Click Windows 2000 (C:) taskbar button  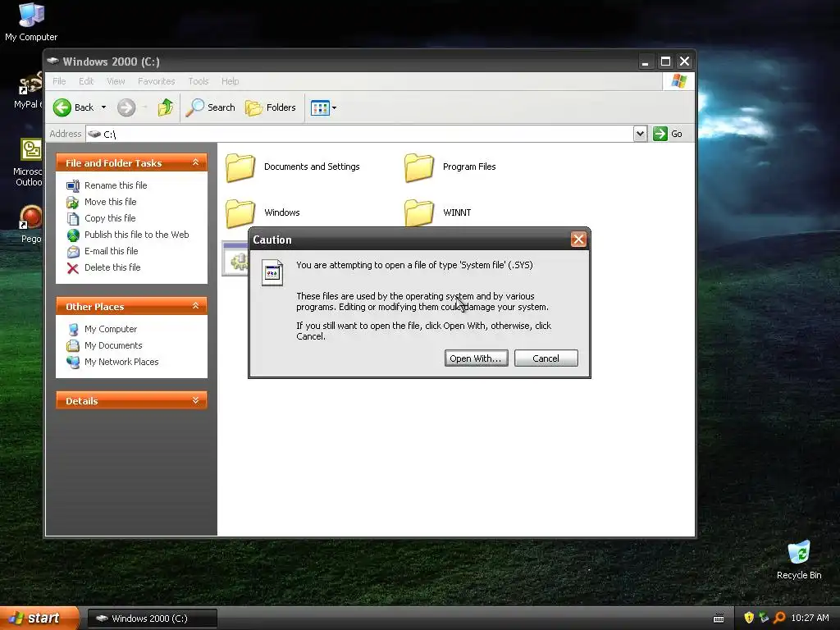pyautogui.click(x=152, y=619)
